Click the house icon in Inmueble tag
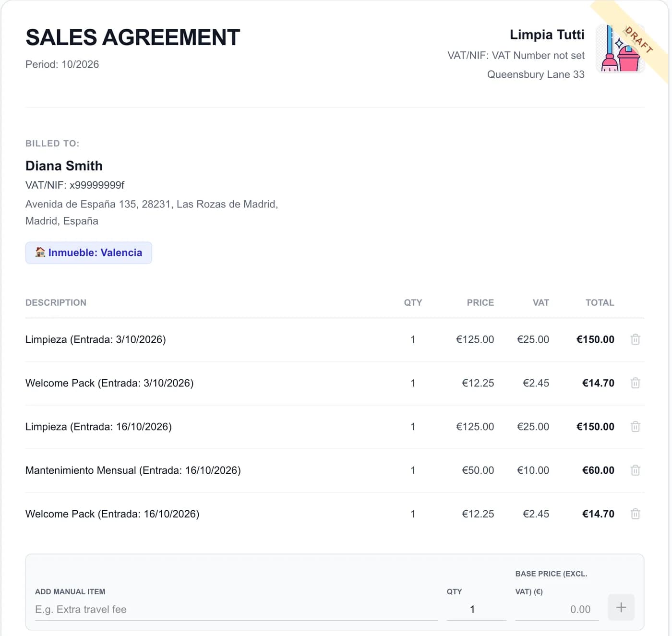The image size is (672, 636). click(40, 252)
